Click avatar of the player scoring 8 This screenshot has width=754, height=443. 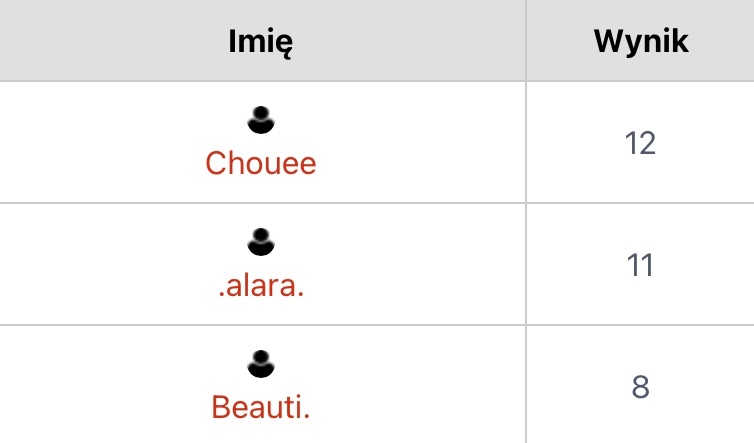[x=261, y=365]
